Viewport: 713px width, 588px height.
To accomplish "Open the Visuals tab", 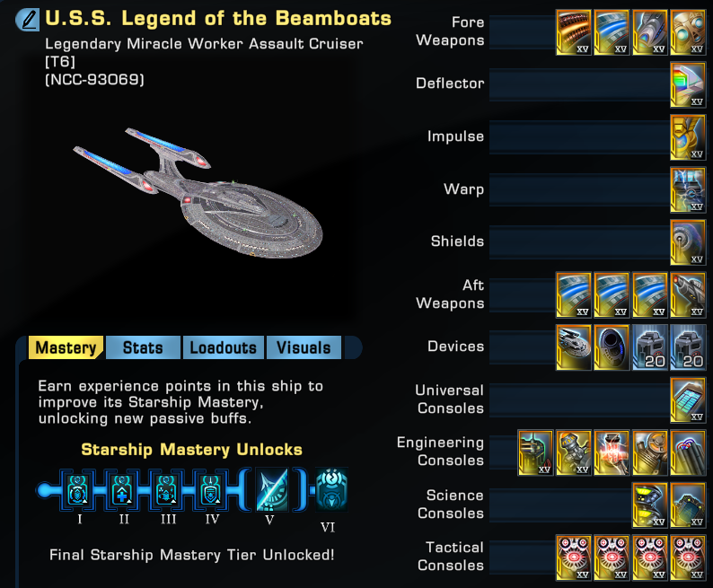I will click(304, 347).
